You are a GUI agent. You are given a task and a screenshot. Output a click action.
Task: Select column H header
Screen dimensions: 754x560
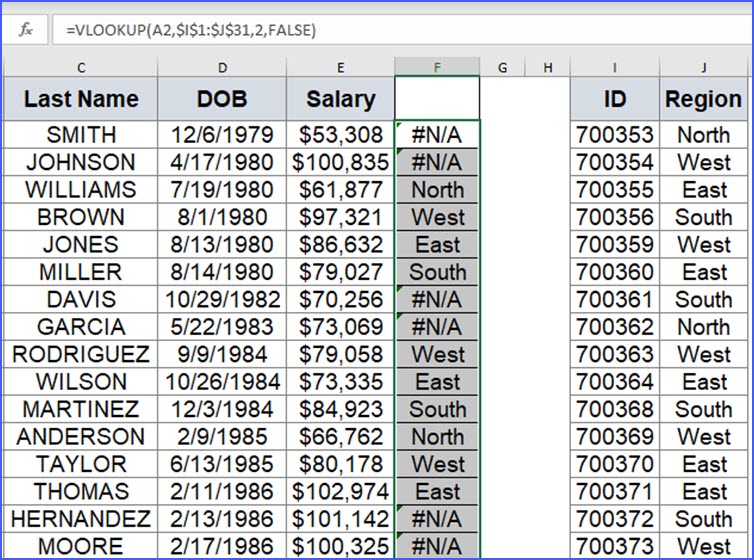click(x=547, y=67)
